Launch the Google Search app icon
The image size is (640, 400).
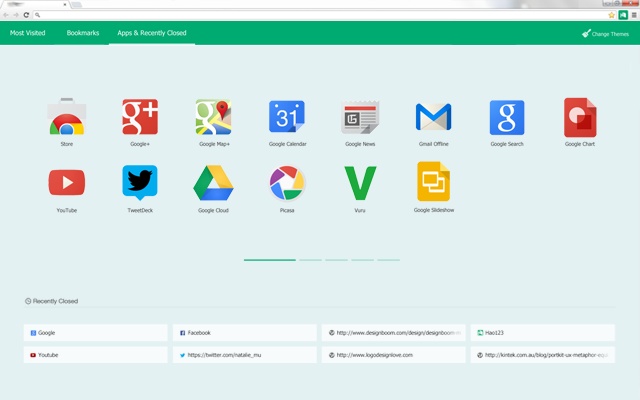point(507,117)
